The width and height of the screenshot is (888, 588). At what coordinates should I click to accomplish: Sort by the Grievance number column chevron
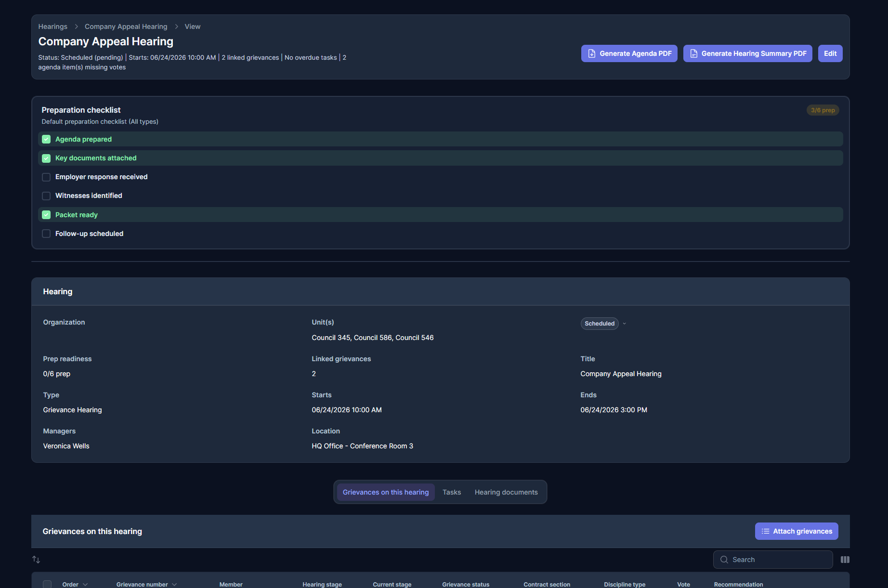tap(174, 585)
